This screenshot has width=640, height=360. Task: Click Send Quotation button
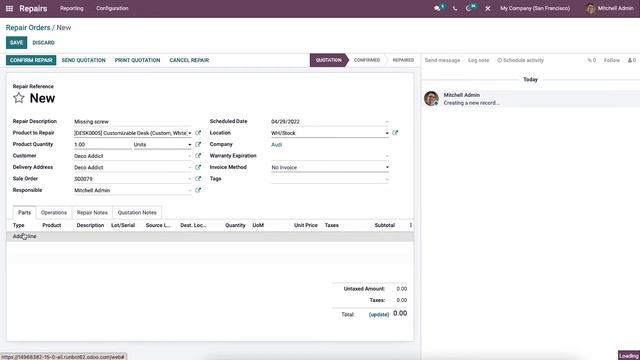click(84, 60)
